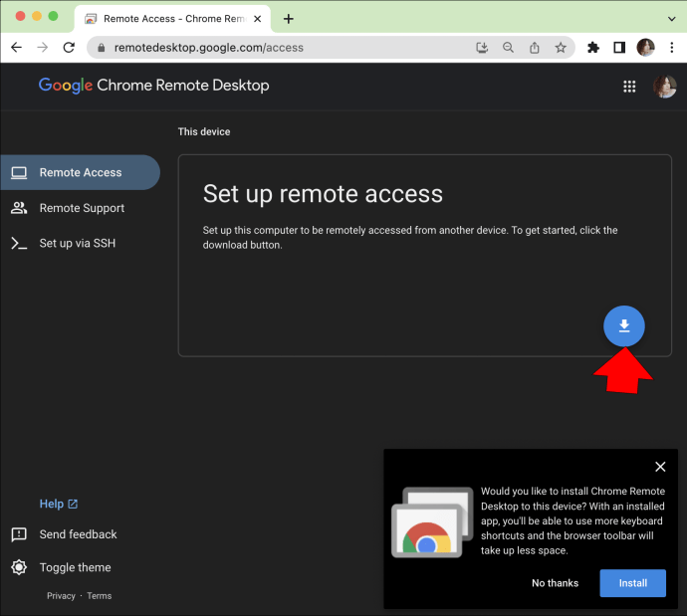Select Remote Access in the sidebar
Screen dimensions: 687x616
click(81, 172)
